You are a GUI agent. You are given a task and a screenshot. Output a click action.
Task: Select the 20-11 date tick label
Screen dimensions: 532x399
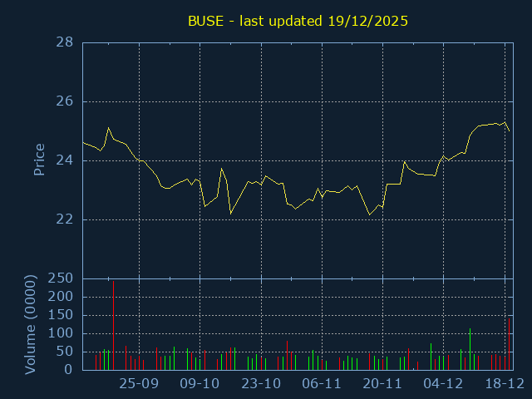(382, 384)
